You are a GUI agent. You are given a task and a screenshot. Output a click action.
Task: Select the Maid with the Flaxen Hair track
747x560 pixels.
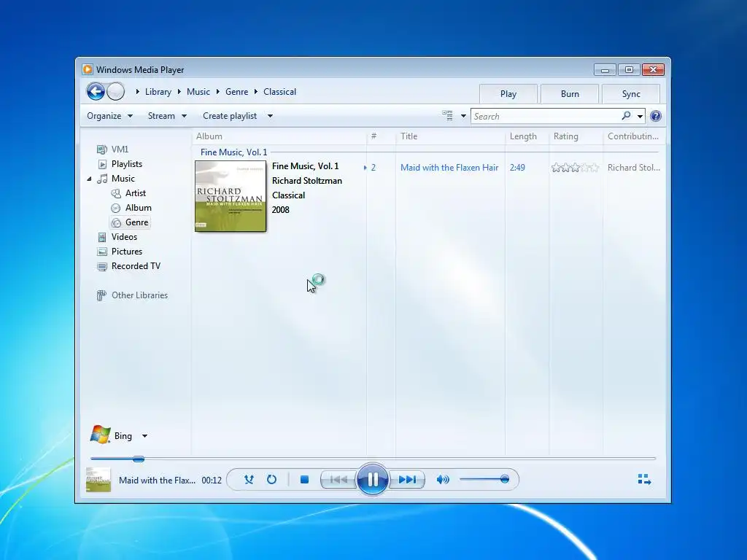pyautogui.click(x=449, y=168)
